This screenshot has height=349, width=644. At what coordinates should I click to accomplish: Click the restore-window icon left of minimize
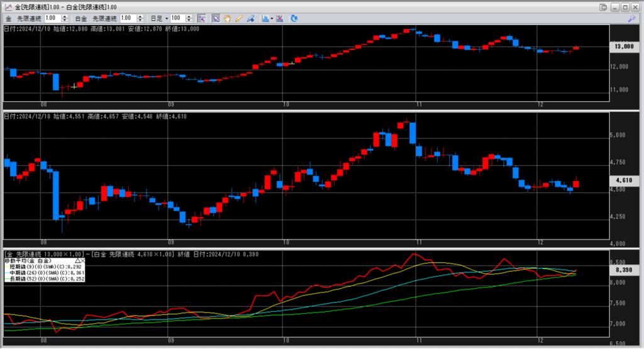pos(603,8)
